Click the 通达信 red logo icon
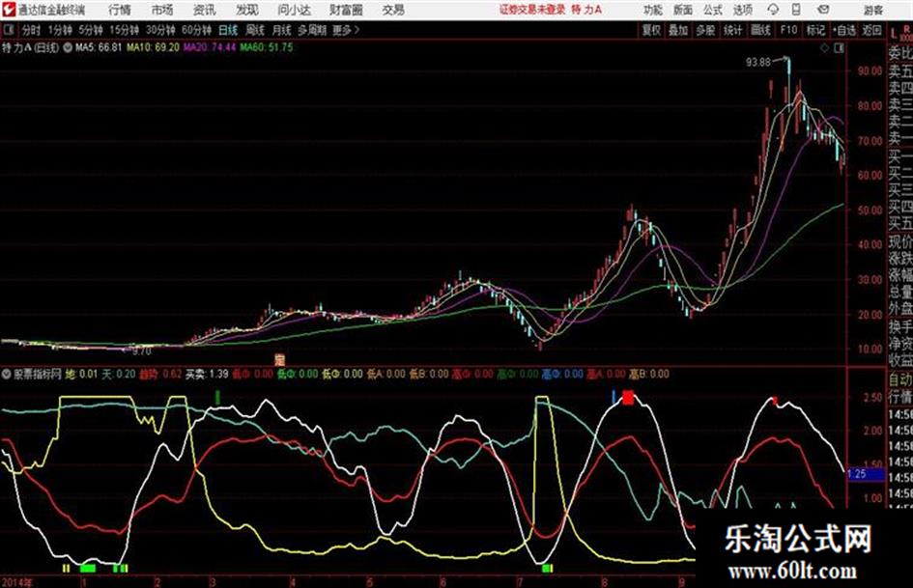913x588 pixels. 9,10
